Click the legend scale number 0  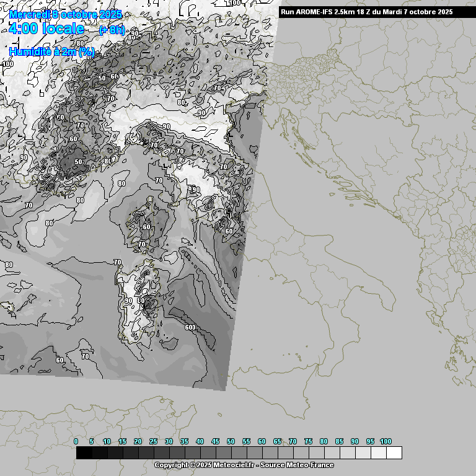pyautogui.click(x=76, y=441)
